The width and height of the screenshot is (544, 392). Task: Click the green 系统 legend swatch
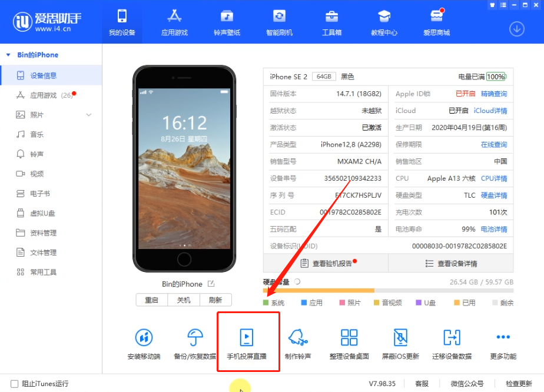pyautogui.click(x=266, y=303)
